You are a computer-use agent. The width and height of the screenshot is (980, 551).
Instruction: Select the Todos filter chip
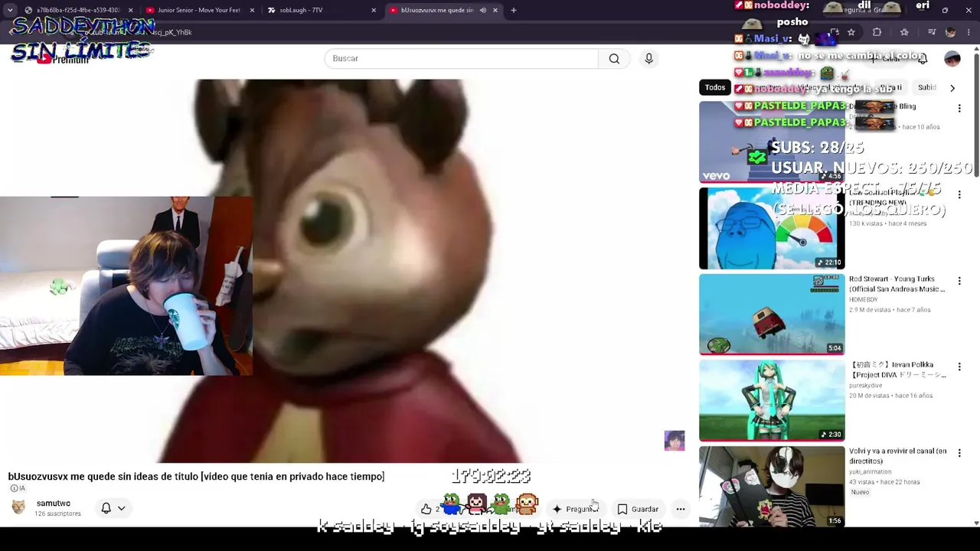[x=714, y=87]
